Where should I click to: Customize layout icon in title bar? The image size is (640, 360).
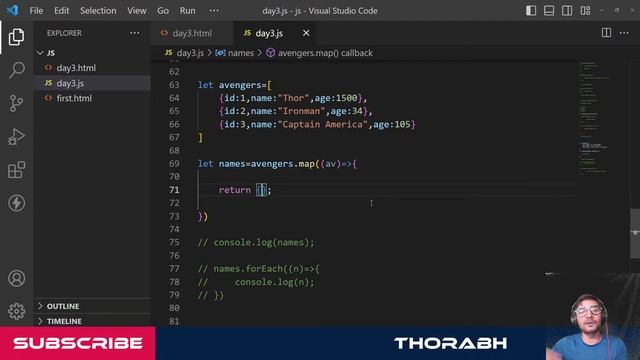(x=585, y=11)
